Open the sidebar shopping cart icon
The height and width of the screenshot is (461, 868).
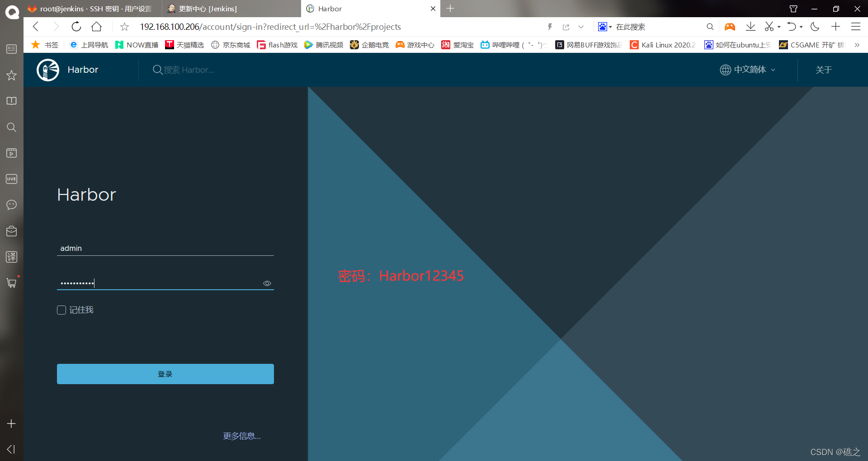(12, 283)
